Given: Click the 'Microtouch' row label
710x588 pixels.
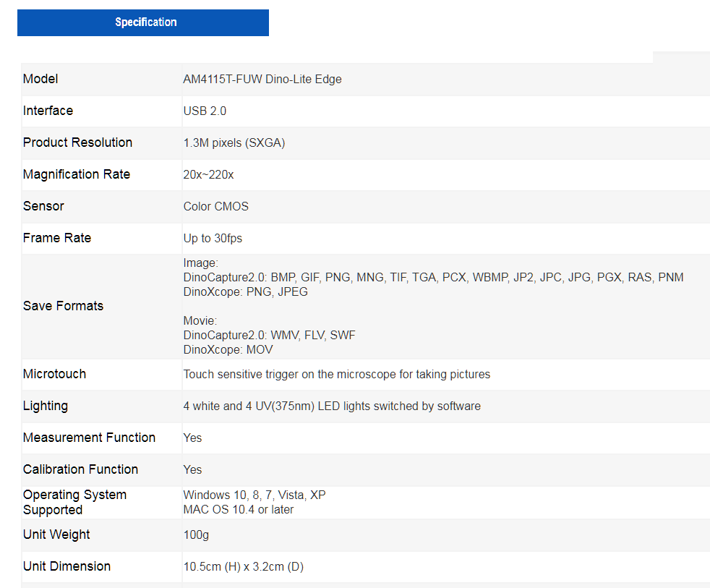Looking at the screenshot, I should (x=54, y=374).
